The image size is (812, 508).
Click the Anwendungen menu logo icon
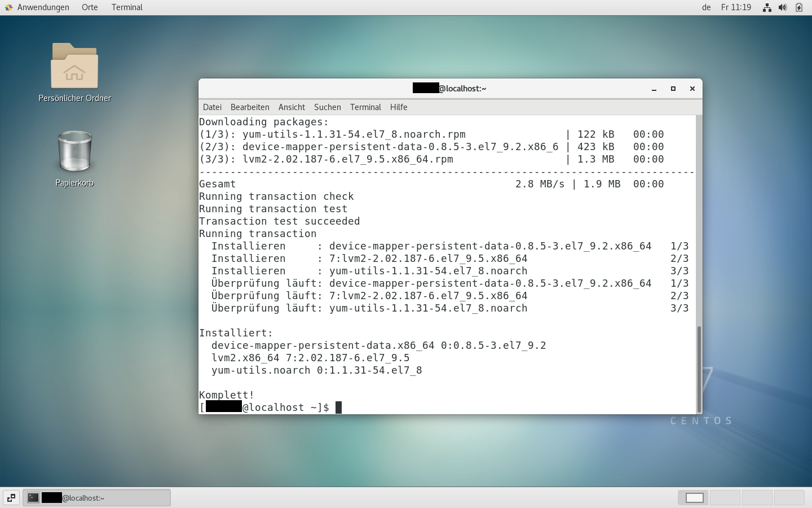8,7
